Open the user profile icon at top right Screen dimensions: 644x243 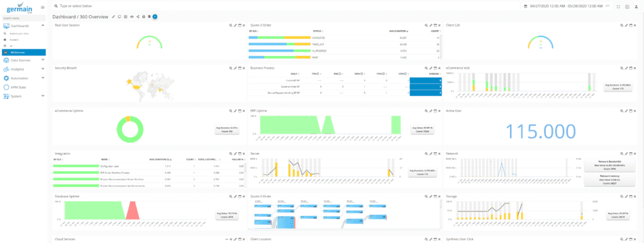coord(636,6)
